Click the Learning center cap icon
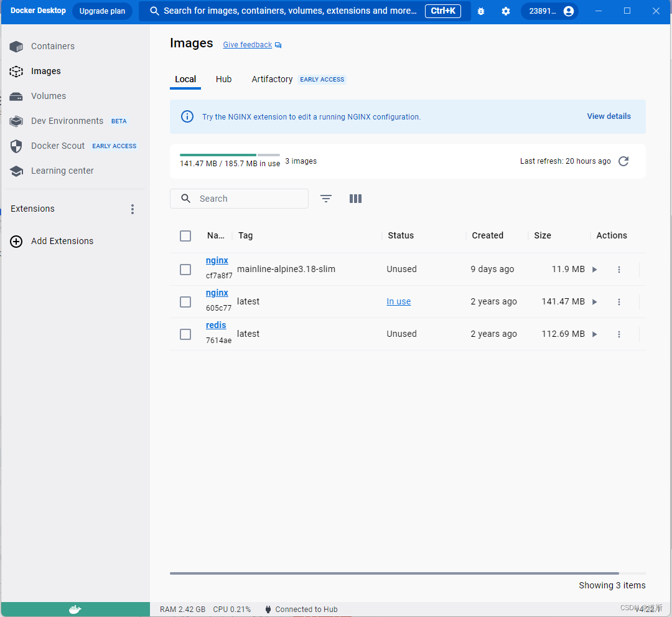672x617 pixels. [x=16, y=171]
